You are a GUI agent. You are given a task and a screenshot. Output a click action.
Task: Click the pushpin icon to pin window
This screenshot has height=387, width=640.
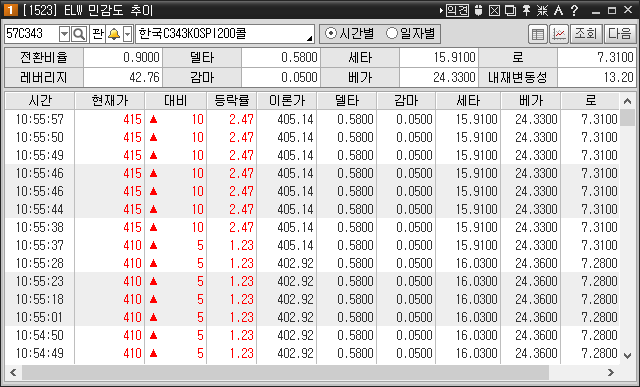527,10
